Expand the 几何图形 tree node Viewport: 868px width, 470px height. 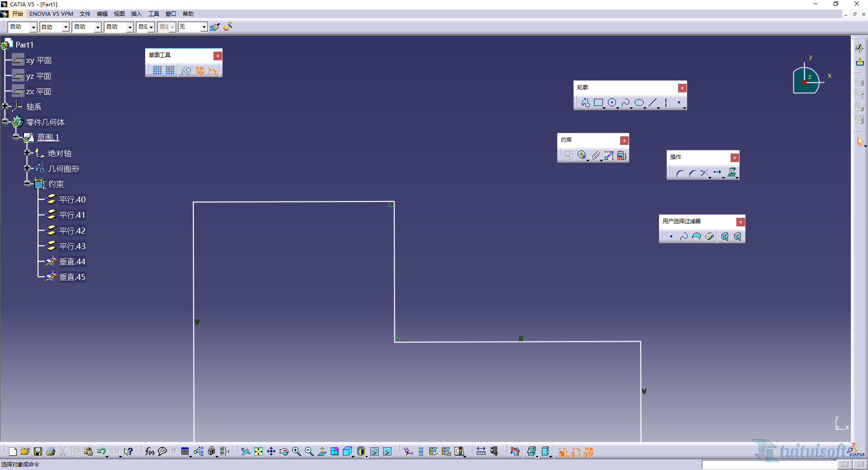point(27,168)
